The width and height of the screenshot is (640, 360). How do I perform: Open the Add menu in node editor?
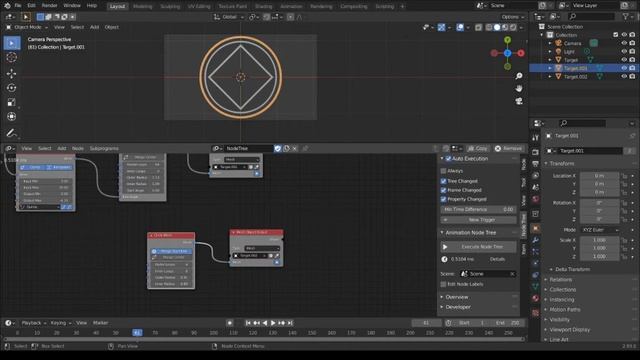click(62, 149)
